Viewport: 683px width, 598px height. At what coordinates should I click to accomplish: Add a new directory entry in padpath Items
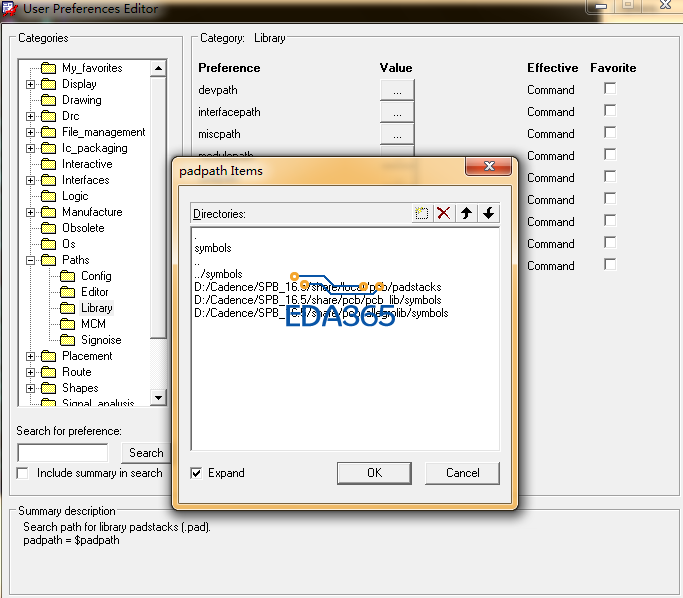coord(422,213)
